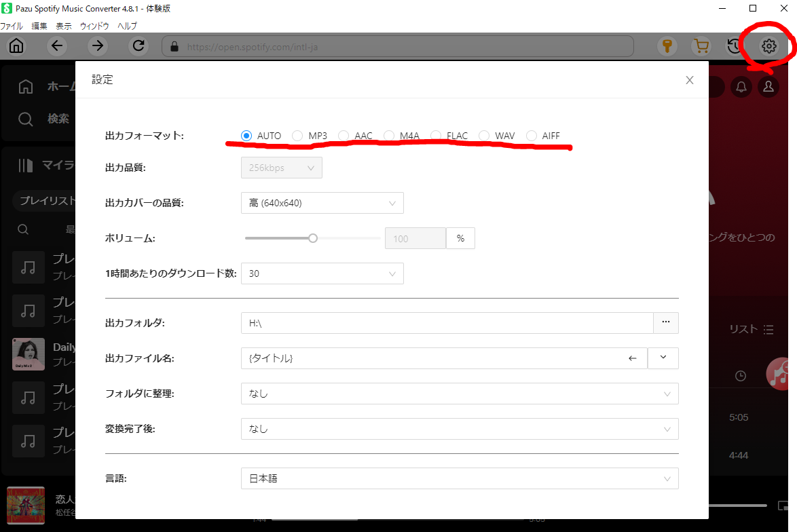Click the forward arrow navigation icon
The image size is (797, 532).
coord(98,46)
